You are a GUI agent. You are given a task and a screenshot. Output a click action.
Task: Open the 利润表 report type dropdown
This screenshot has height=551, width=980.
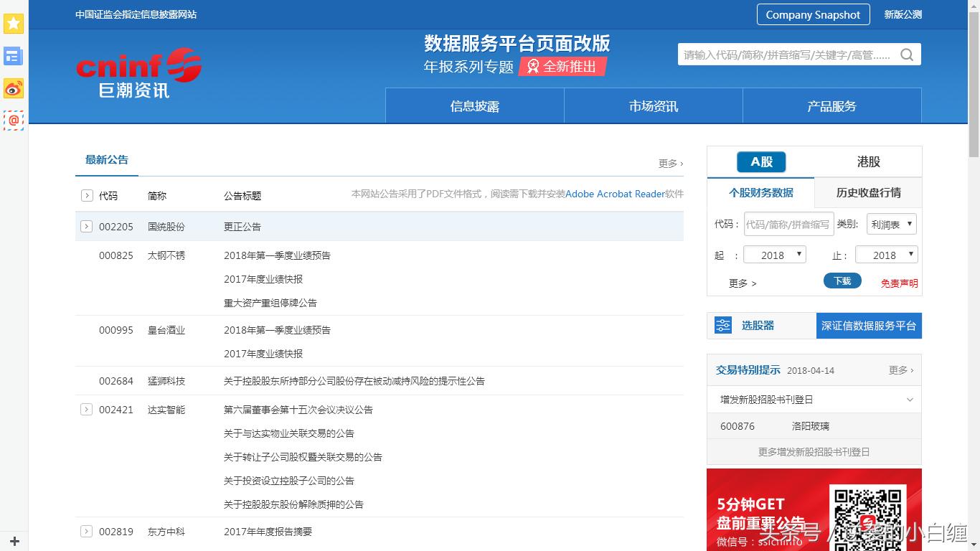click(x=891, y=224)
